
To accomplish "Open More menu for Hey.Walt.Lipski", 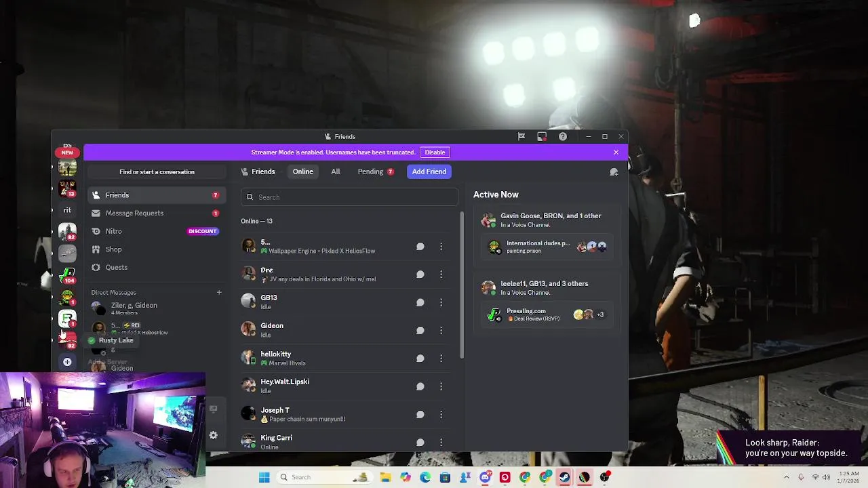I will point(441,386).
